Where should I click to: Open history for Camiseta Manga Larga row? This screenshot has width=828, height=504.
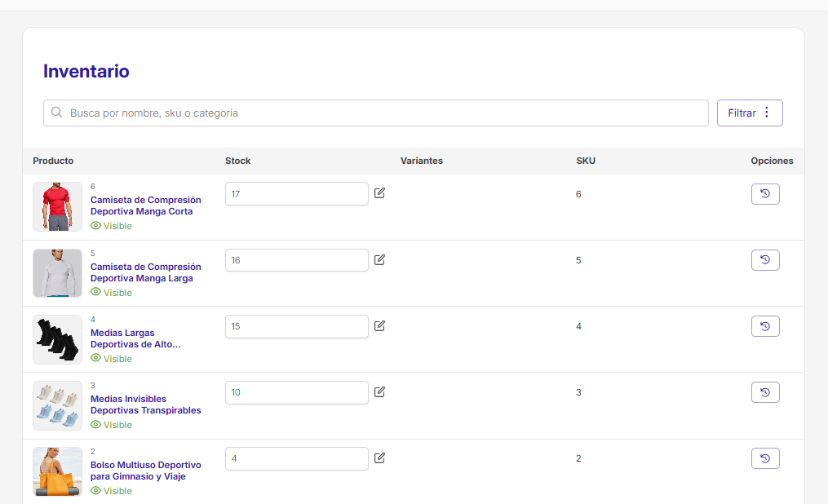(x=764, y=260)
